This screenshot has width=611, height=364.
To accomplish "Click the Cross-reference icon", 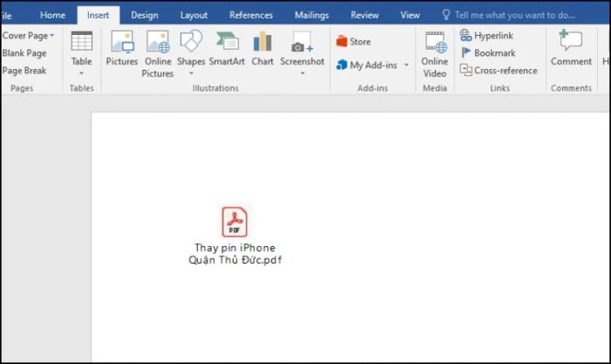I will (465, 70).
